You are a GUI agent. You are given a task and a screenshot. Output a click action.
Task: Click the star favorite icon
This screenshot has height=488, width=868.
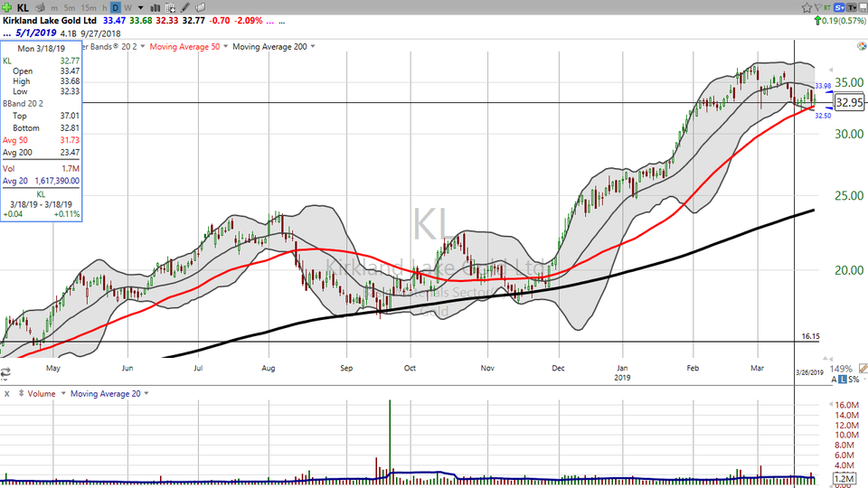(807, 7)
